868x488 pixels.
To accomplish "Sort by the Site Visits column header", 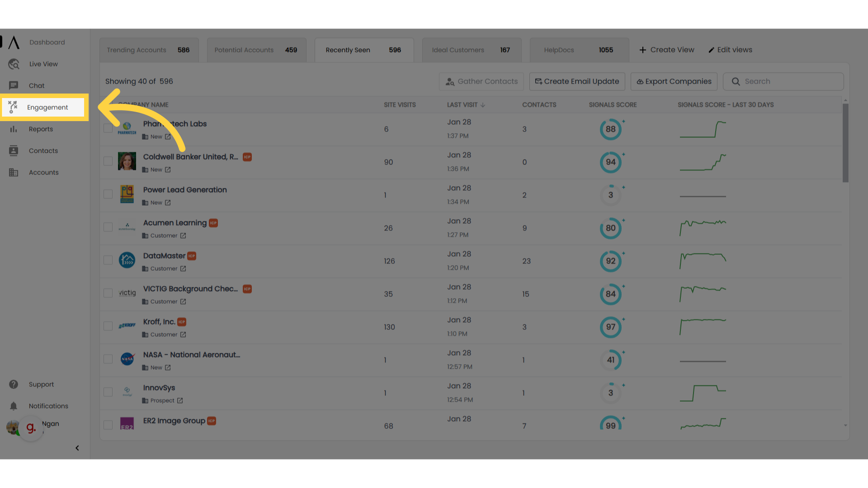I will point(400,105).
